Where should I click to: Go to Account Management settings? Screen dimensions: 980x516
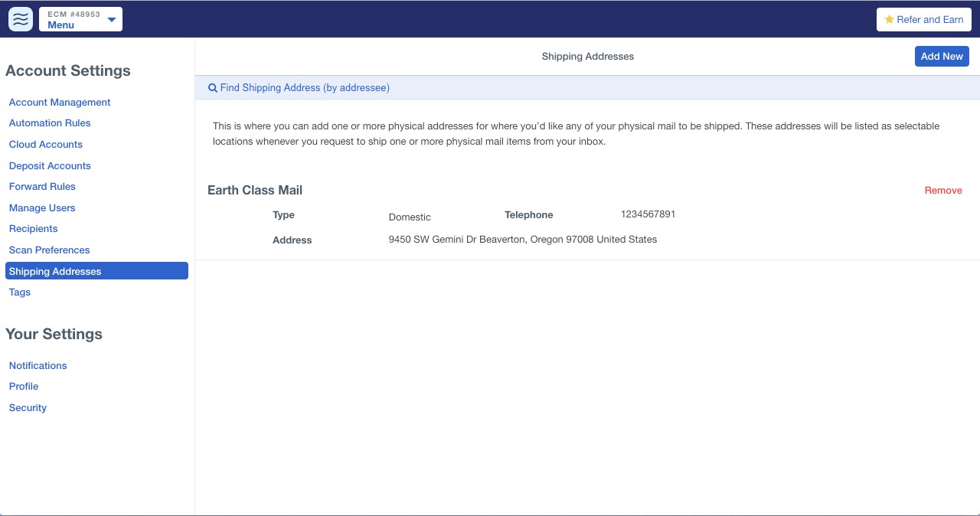tap(60, 103)
